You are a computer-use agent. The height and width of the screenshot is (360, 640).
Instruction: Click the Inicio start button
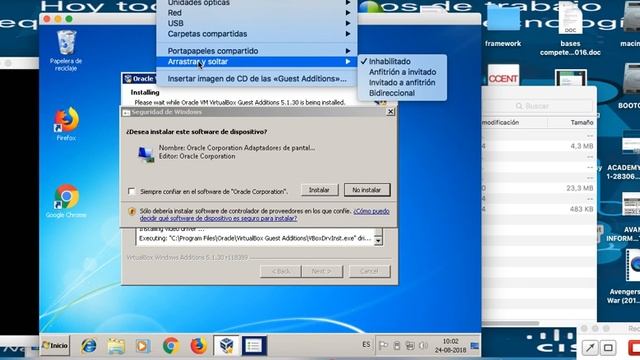[55, 346]
